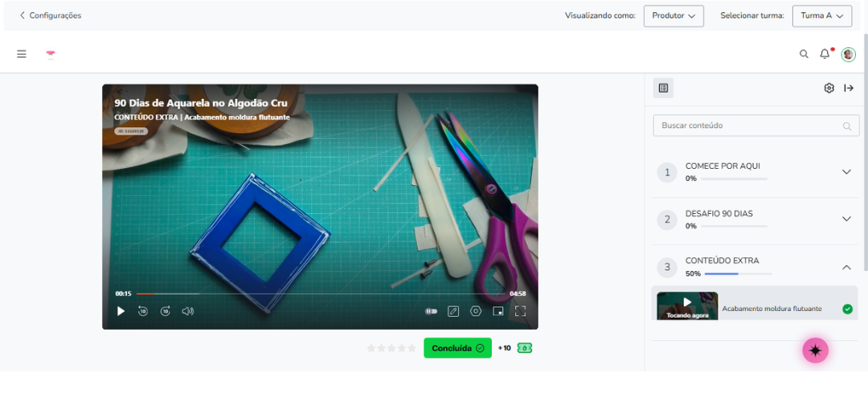This screenshot has height=406, width=868.
Task: Toggle the autoplay switch in player
Action: click(x=431, y=311)
